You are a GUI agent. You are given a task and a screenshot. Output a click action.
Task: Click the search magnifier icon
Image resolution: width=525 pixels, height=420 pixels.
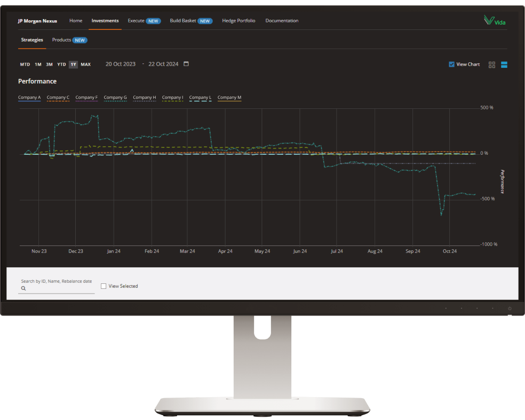[23, 288]
